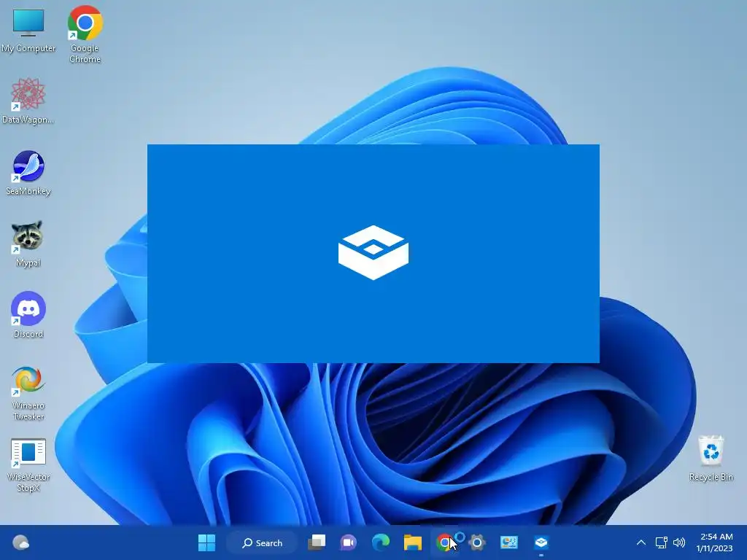Select the WiseVector StopX desktop shortcut
Screen dimensions: 747x560
point(28,464)
